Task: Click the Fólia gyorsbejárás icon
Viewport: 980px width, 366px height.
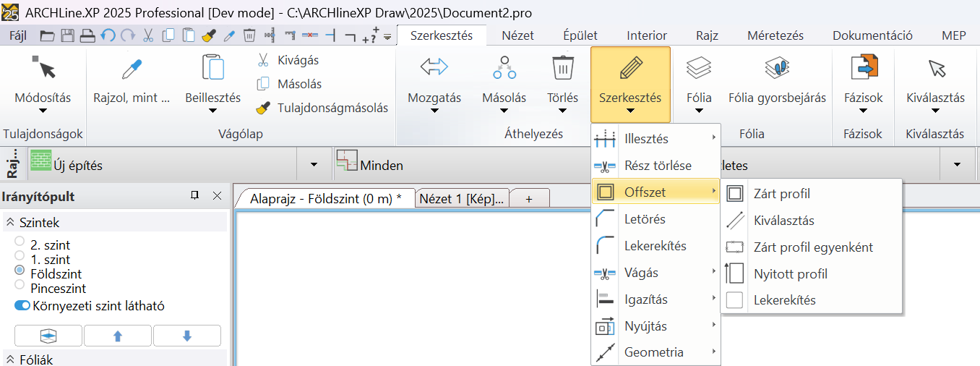Action: [x=777, y=67]
